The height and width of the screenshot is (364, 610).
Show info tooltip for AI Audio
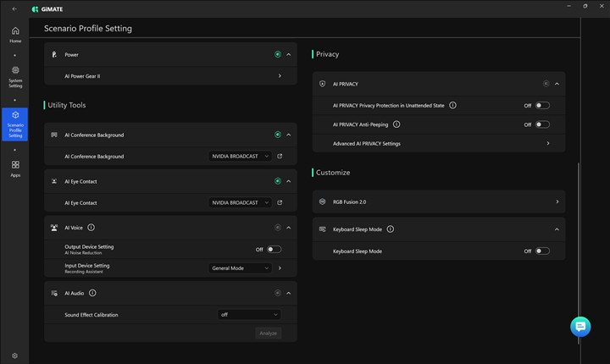(91, 293)
